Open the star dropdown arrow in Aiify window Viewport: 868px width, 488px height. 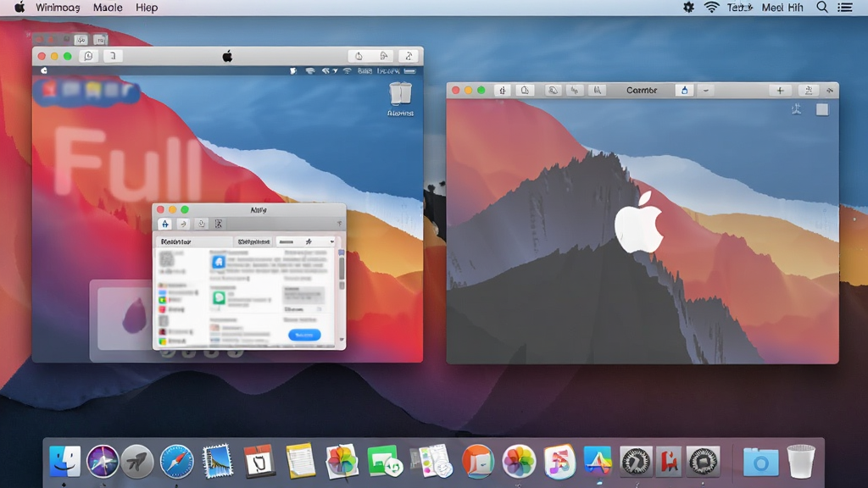331,241
